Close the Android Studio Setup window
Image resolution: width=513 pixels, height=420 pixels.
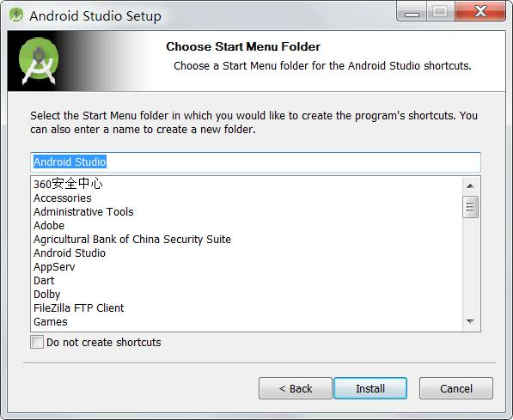pos(480,12)
